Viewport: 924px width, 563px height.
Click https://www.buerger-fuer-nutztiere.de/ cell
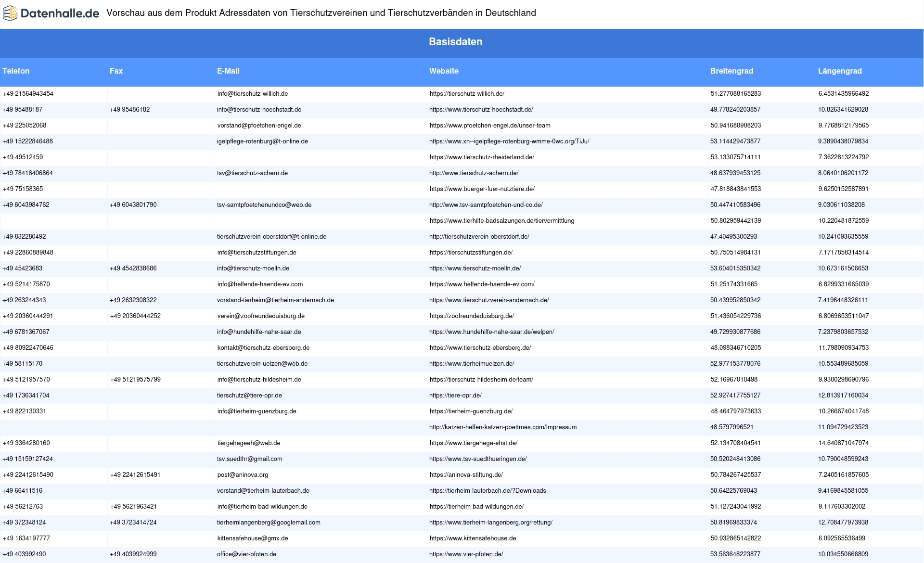[x=482, y=189]
